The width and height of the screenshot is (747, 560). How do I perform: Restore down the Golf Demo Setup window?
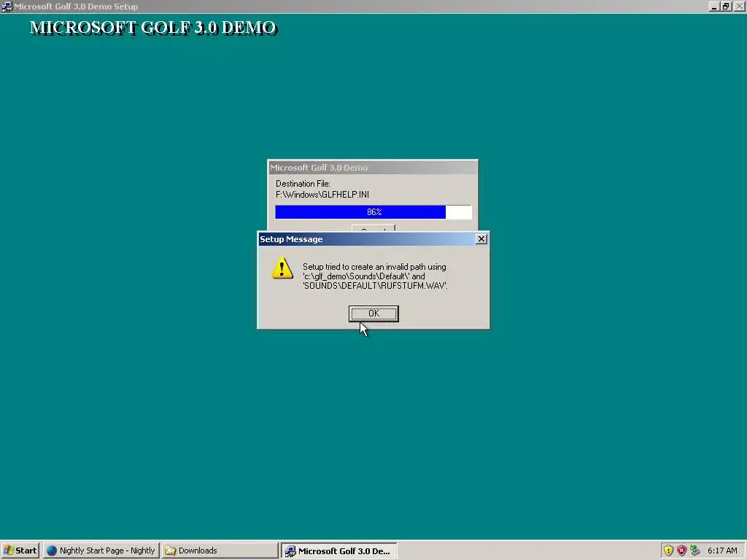[726, 7]
